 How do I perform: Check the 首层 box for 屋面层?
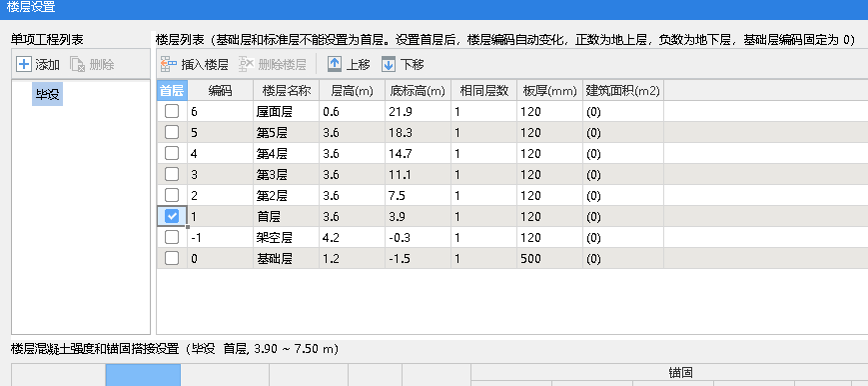click(172, 111)
